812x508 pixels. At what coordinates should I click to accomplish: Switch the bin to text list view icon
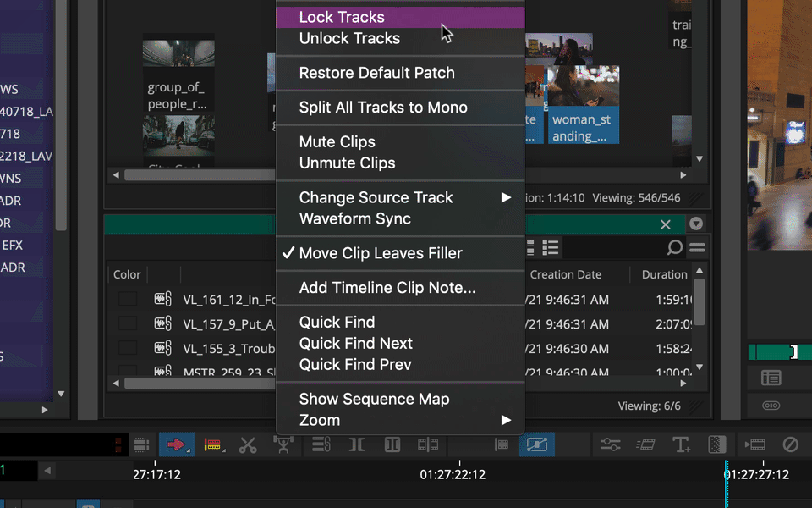click(x=550, y=247)
